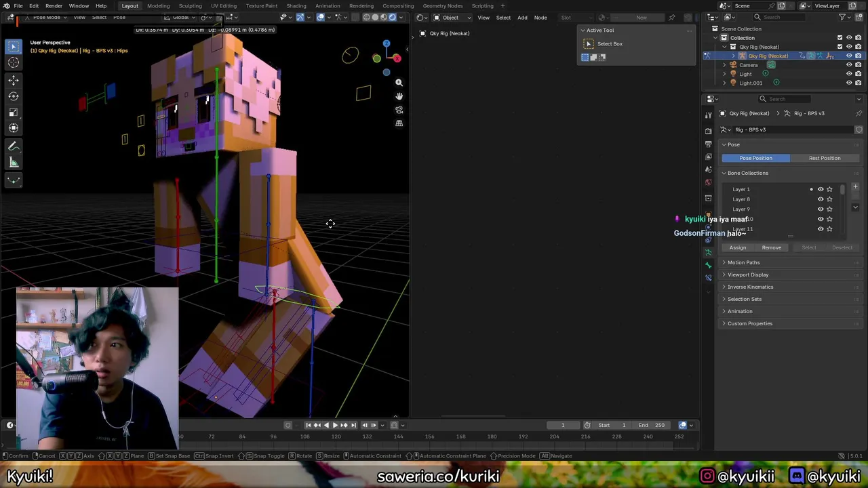Switch to the Animation workspace tab

point(328,5)
